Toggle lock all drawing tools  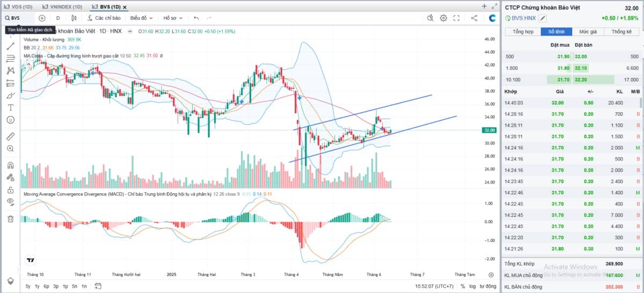[x=10, y=189]
